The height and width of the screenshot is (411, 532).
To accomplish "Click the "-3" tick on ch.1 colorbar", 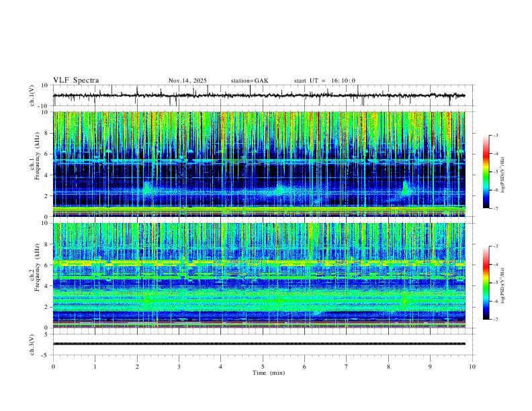I will coord(495,135).
